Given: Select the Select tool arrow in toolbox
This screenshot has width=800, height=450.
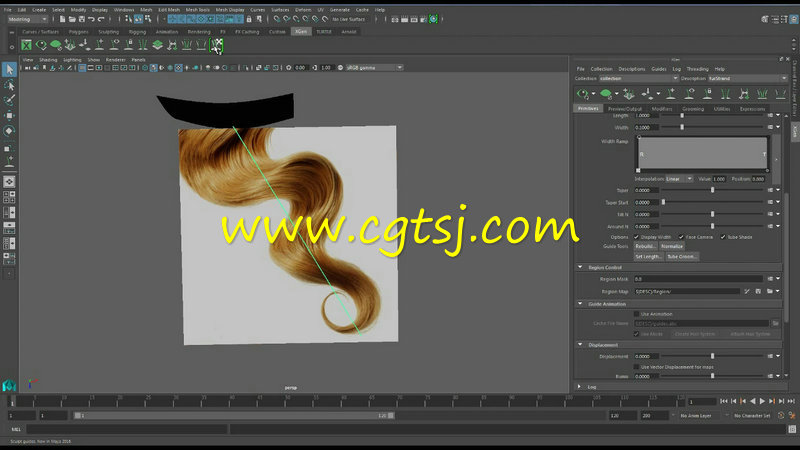Looking at the screenshot, I should tap(9, 69).
